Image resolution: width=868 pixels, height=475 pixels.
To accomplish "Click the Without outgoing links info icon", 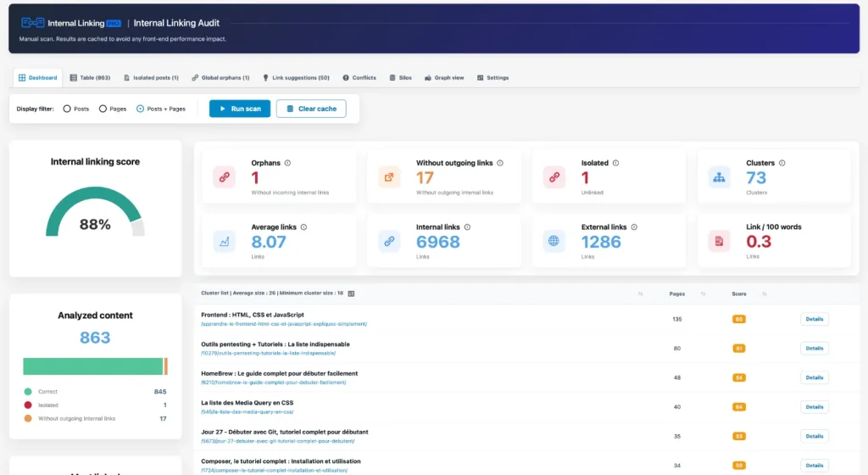I will pos(500,163).
